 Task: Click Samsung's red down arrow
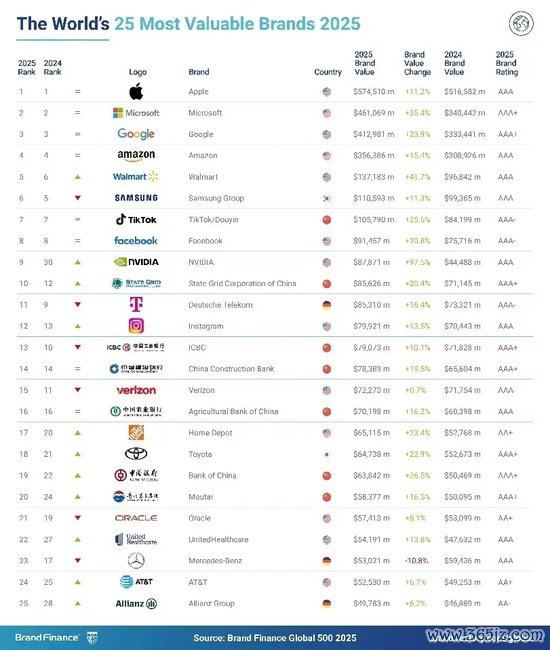(x=78, y=198)
